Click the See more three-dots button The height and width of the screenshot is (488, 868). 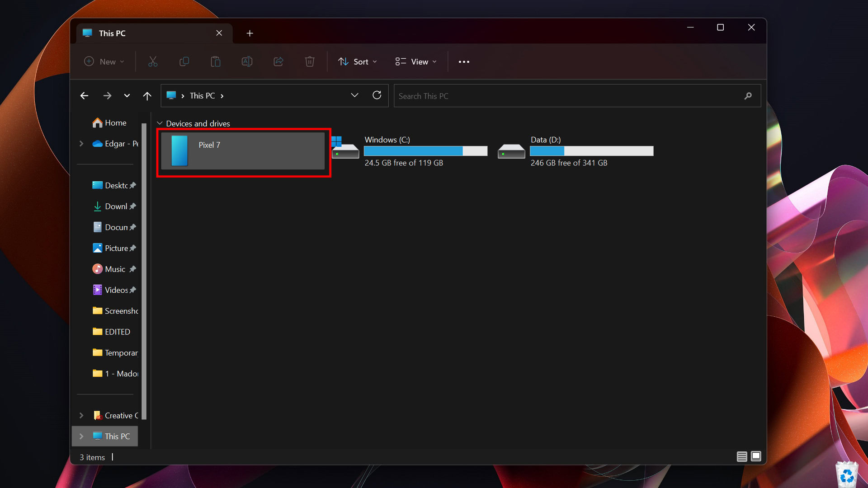tap(464, 61)
